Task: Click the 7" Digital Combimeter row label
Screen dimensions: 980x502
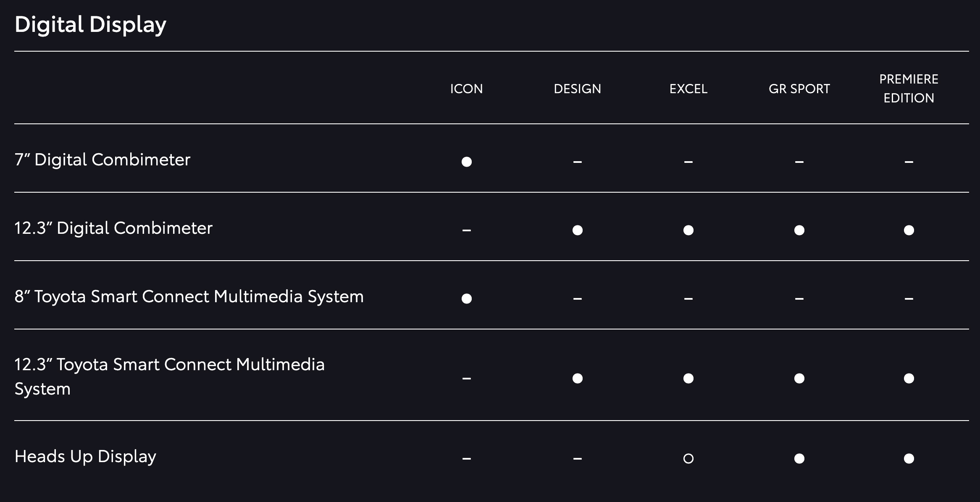Action: point(102,159)
